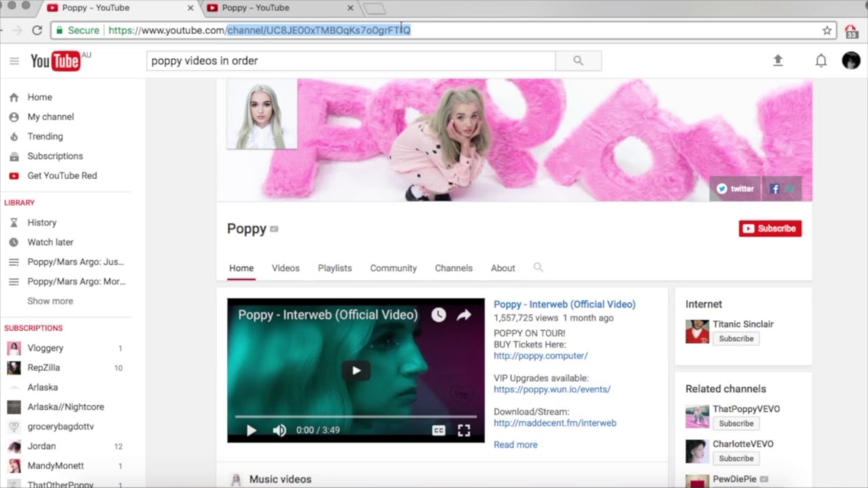Viewport: 868px width, 488px height.
Task: Open the maddecent.fm/interweb link
Action: [x=555, y=422]
